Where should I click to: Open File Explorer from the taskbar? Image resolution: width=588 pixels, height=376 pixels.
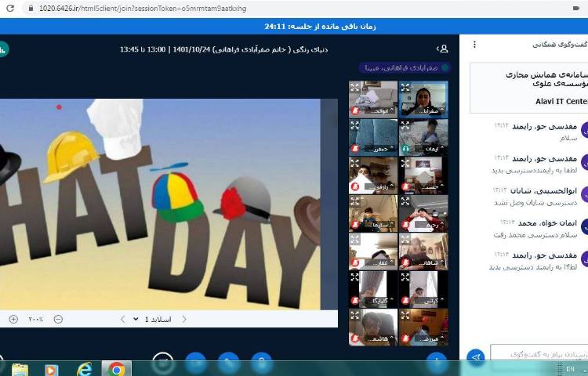coord(20,369)
